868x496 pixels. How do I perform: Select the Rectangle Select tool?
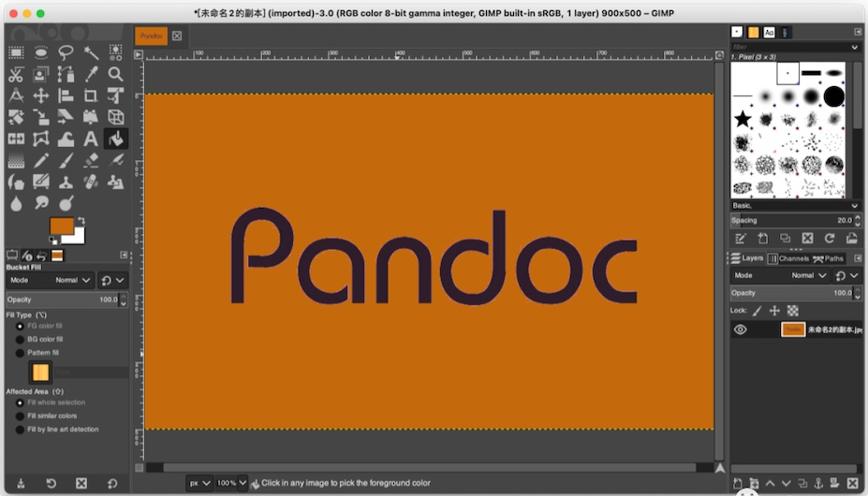(16, 52)
